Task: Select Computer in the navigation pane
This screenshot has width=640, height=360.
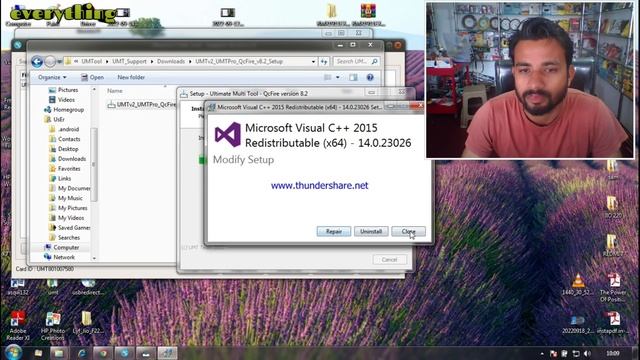Action: (x=62, y=247)
